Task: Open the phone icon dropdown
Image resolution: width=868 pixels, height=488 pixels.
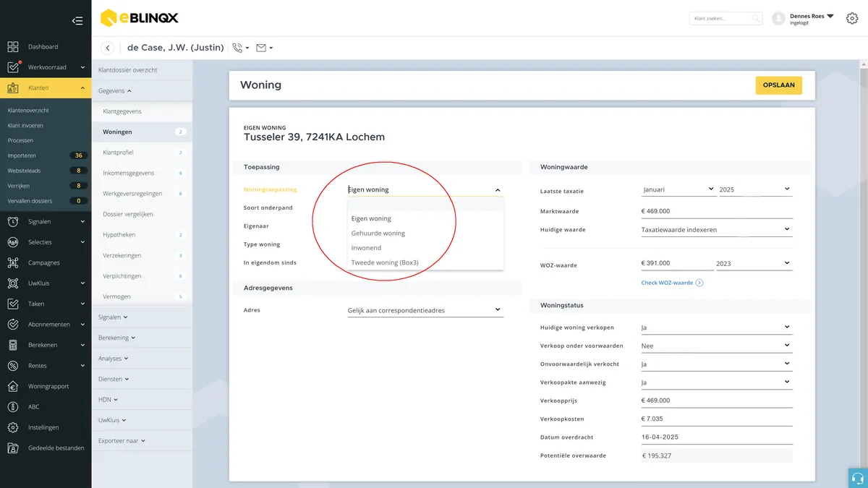Action: click(x=241, y=48)
